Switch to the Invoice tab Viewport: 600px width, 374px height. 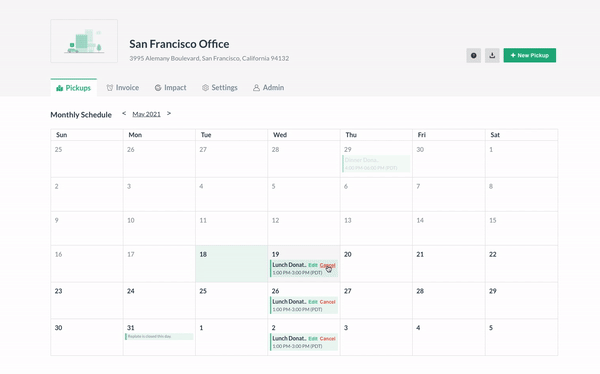click(x=123, y=88)
